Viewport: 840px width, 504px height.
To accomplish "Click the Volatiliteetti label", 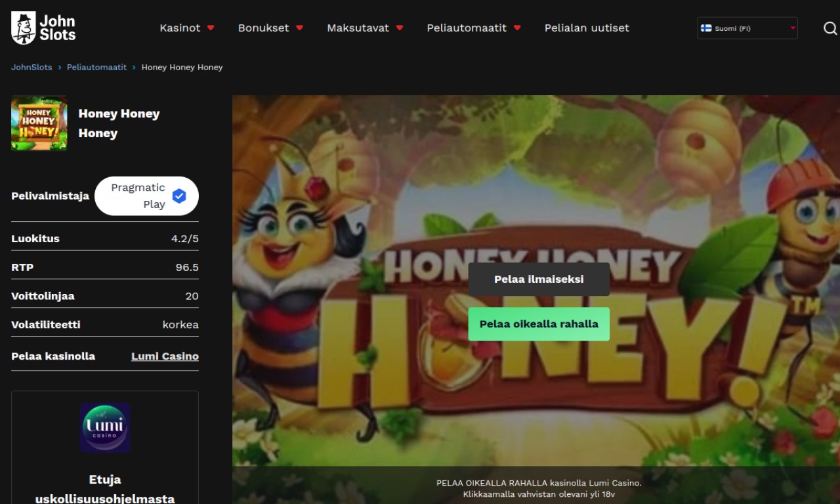I will [x=46, y=325].
